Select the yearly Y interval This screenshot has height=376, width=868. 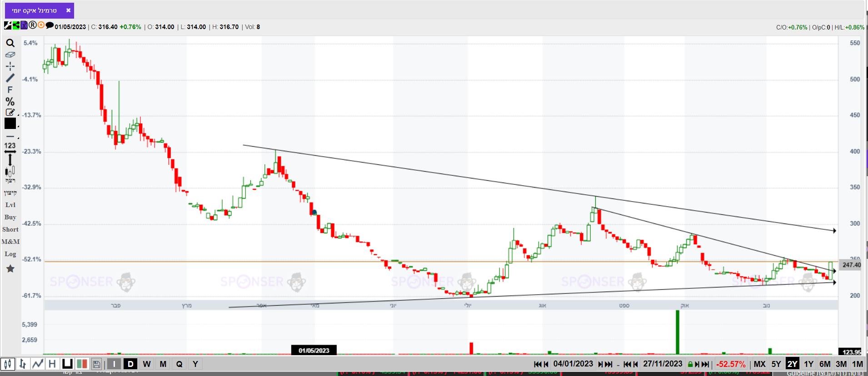point(195,364)
